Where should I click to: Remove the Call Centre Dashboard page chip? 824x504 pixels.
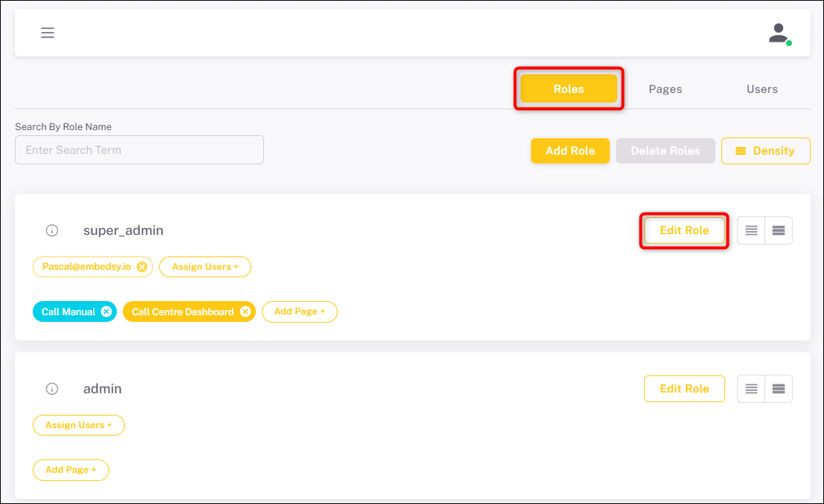coord(246,311)
